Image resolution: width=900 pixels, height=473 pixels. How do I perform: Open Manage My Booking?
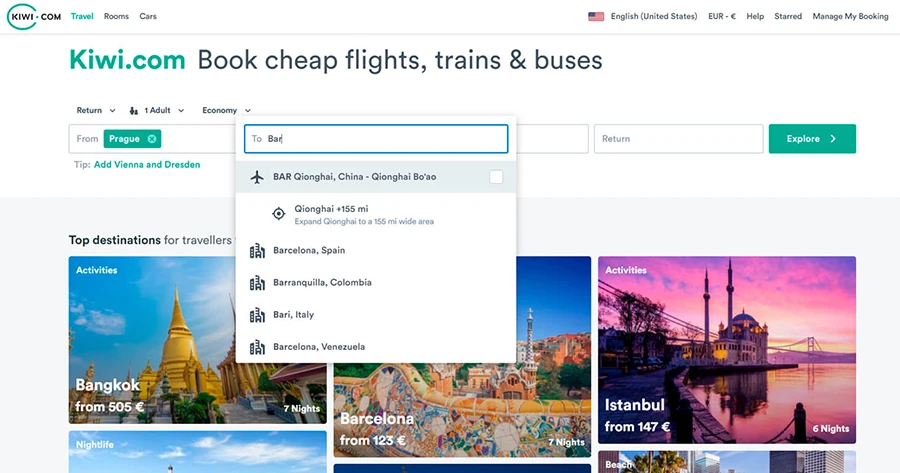tap(850, 16)
